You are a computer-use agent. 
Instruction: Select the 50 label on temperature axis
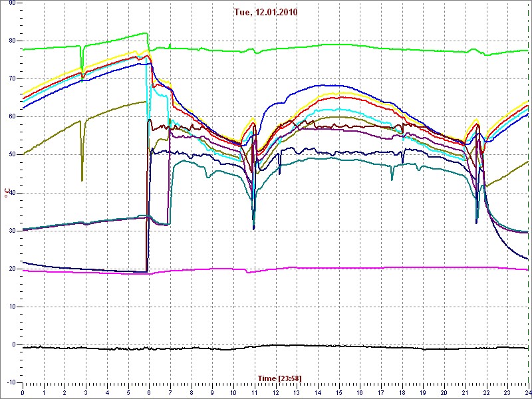tap(11, 155)
